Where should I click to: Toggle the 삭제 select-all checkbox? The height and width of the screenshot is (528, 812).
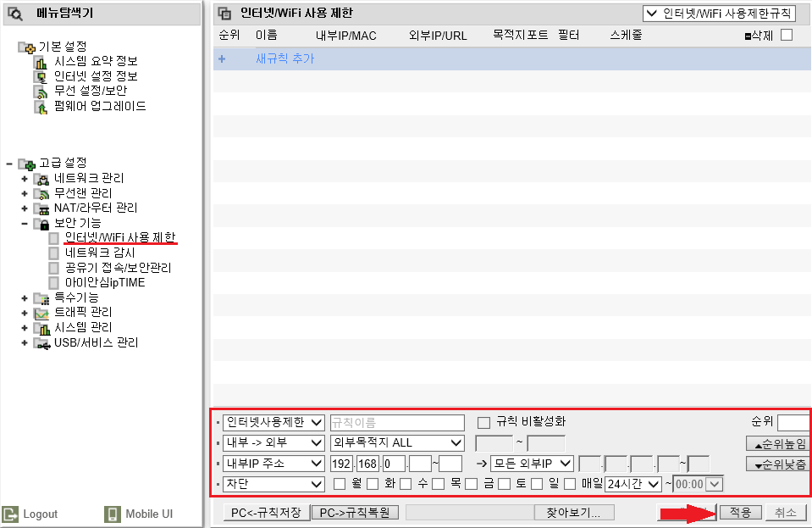coord(787,35)
